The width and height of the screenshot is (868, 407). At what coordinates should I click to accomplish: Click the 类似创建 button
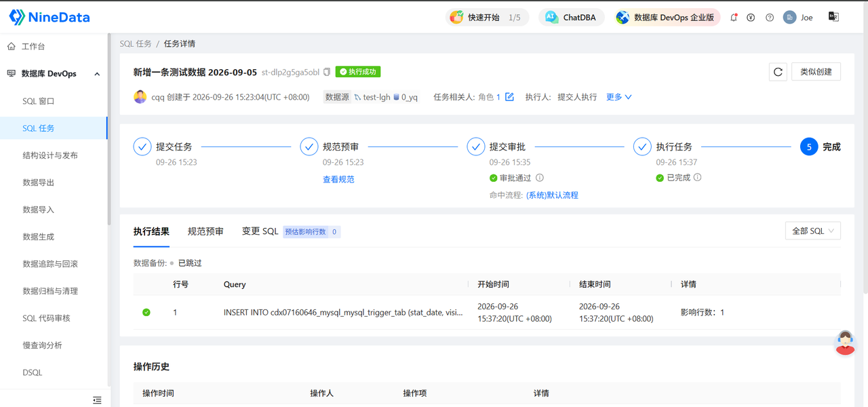(816, 72)
